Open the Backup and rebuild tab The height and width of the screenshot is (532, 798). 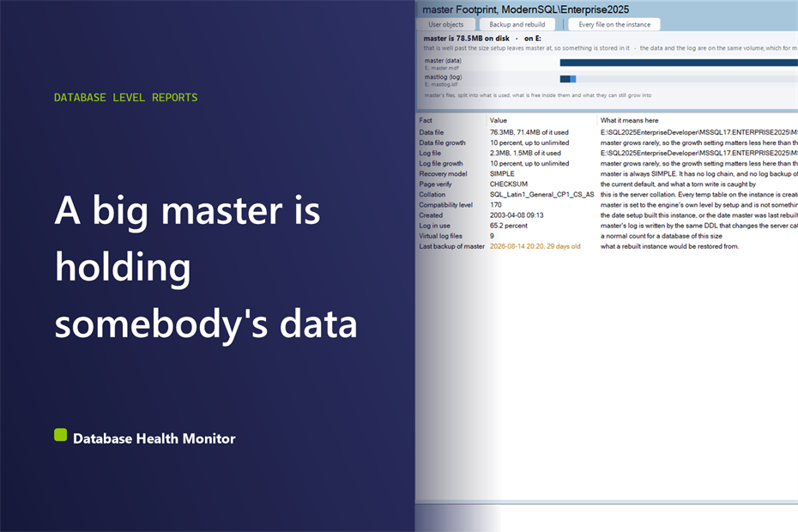pos(517,24)
